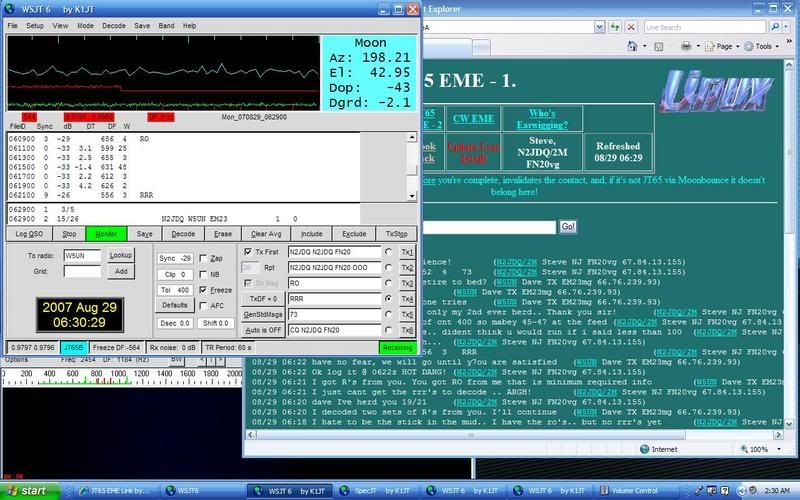Click the Linux logo image on web page
The height and width of the screenshot is (500, 800).
tap(716, 91)
